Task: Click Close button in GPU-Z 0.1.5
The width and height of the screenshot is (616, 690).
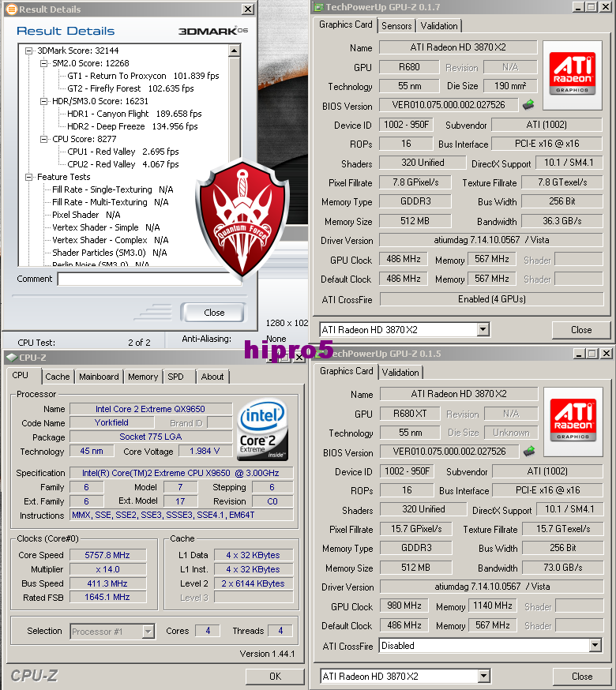Action: (582, 677)
